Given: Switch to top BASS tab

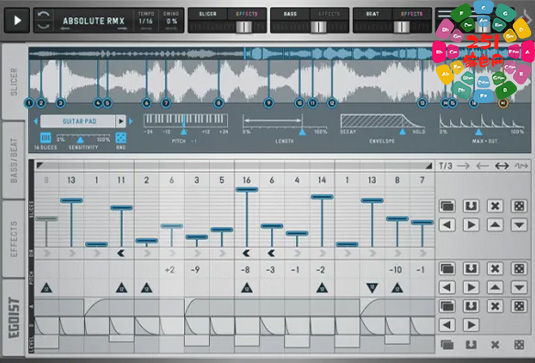Looking at the screenshot, I should pyautogui.click(x=290, y=14).
